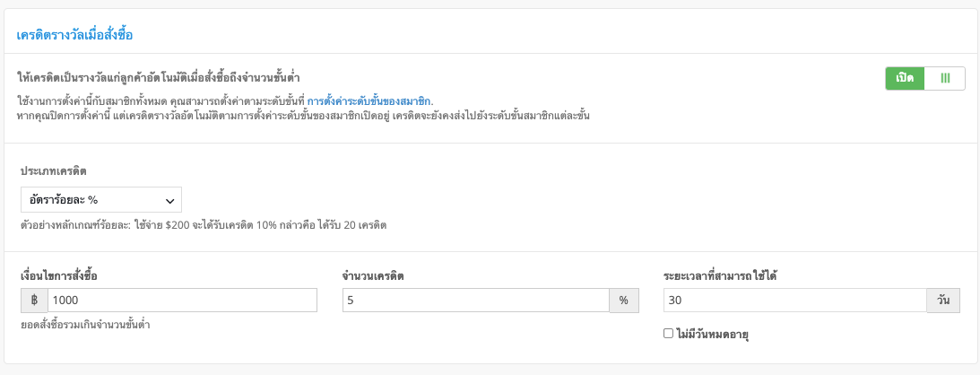Toggle the เปิด reward credit switch
This screenshot has height=375, width=980.
pyautogui.click(x=925, y=78)
